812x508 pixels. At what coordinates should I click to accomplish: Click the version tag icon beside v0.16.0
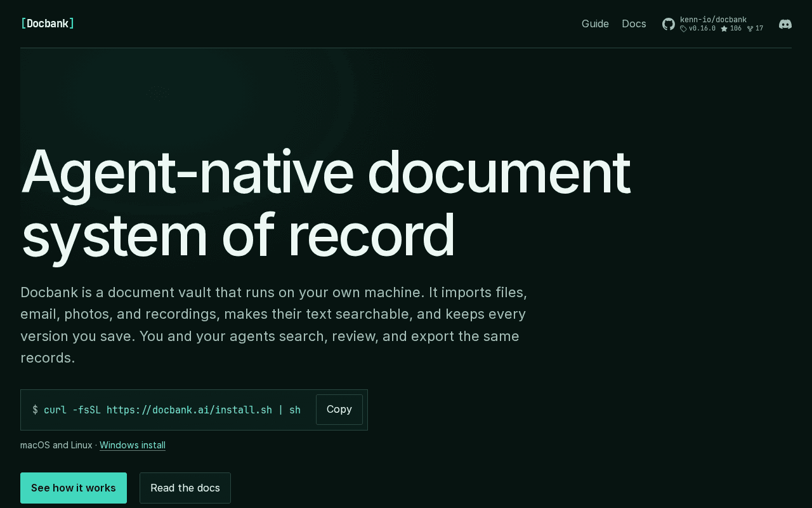pyautogui.click(x=683, y=29)
